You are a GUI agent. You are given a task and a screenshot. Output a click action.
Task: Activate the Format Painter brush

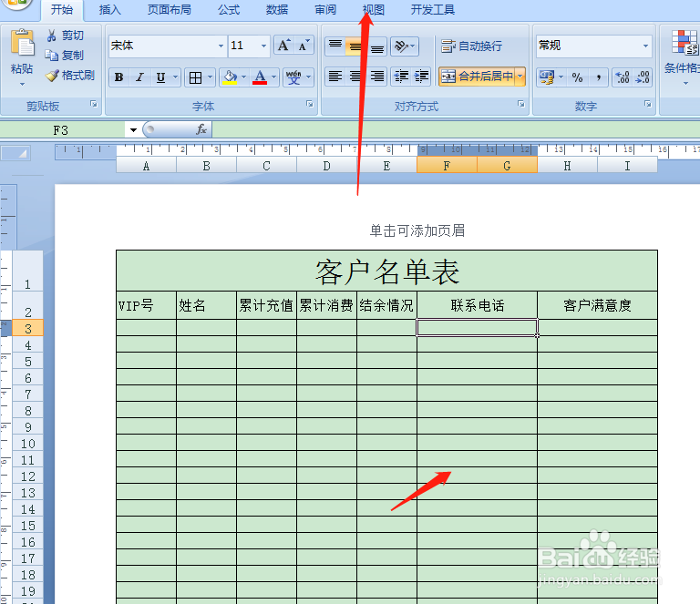70,76
